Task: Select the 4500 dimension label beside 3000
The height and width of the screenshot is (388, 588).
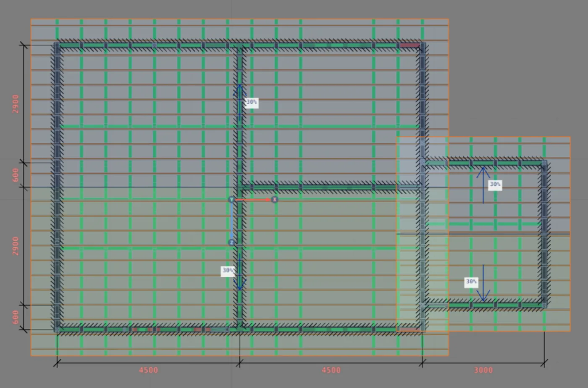Action: (331, 370)
